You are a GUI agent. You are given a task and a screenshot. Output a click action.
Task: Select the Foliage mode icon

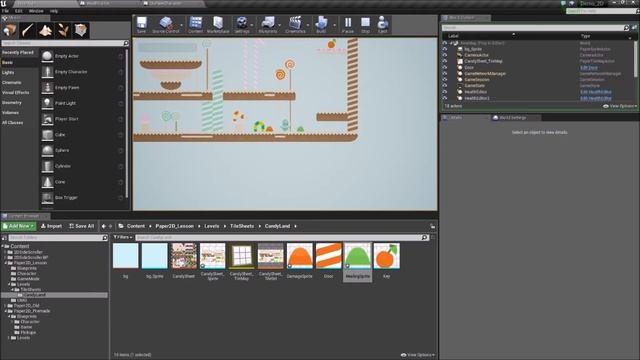click(63, 30)
